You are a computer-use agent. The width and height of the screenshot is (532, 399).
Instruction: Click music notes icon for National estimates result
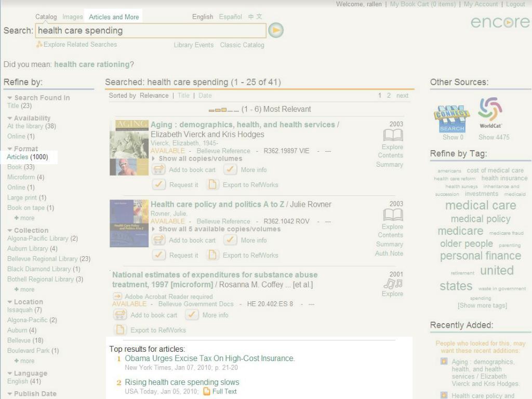click(393, 283)
